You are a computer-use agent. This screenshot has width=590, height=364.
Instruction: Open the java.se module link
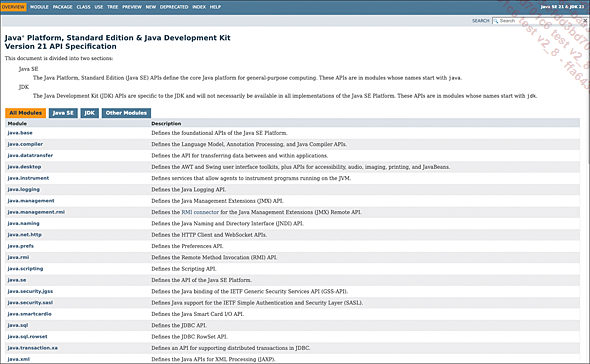[x=17, y=280]
